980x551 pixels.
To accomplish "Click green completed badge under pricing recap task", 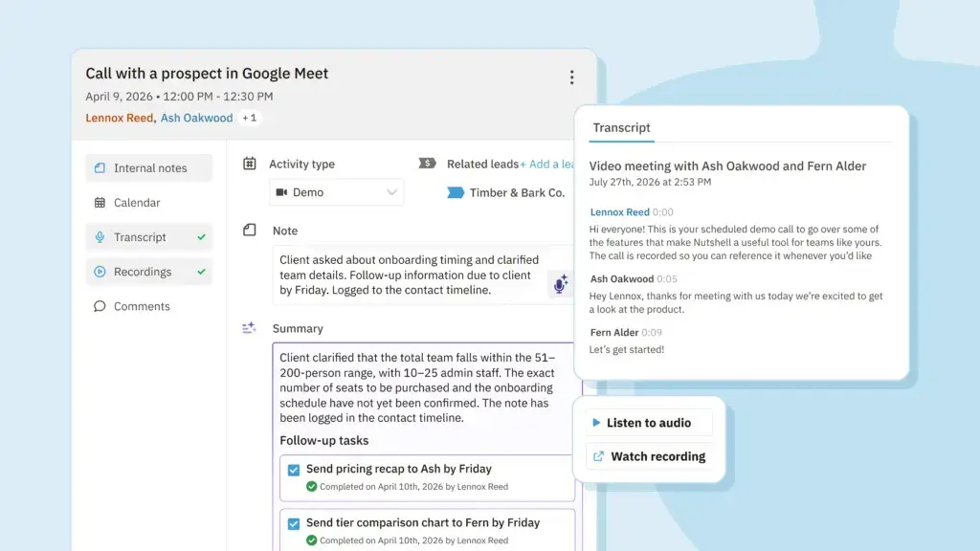I will (311, 487).
